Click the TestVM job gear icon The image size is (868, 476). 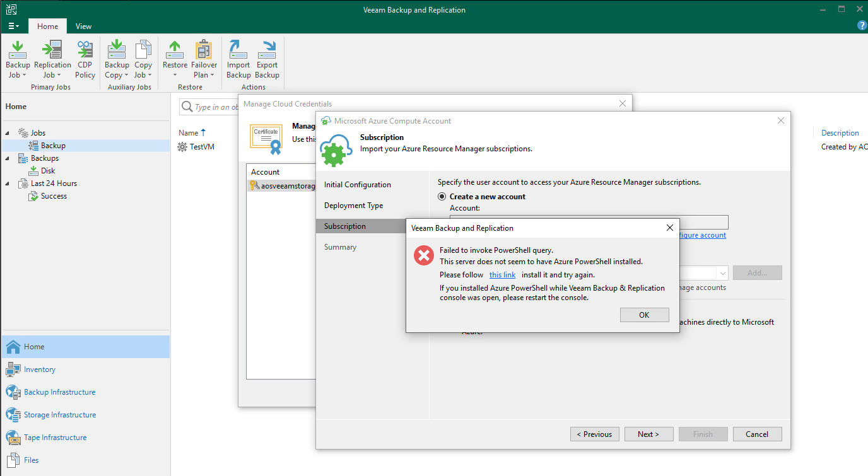click(x=183, y=147)
